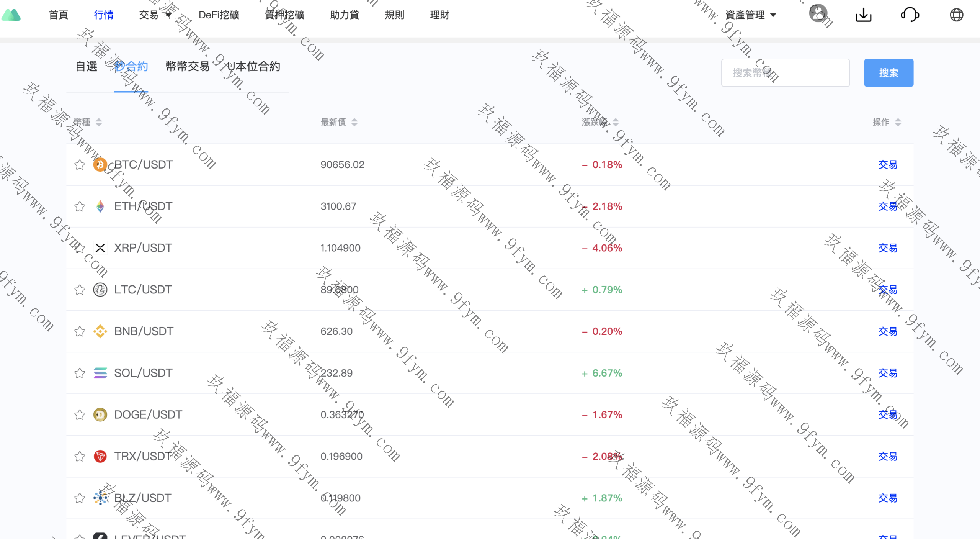Favorite the BTC/USDT pair star

80,165
